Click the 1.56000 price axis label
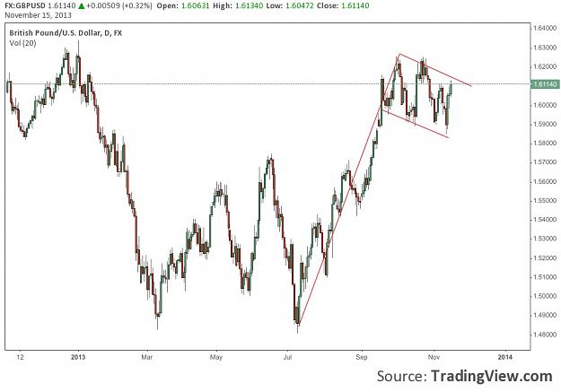Screen dimensions: 561x392 click(545, 181)
